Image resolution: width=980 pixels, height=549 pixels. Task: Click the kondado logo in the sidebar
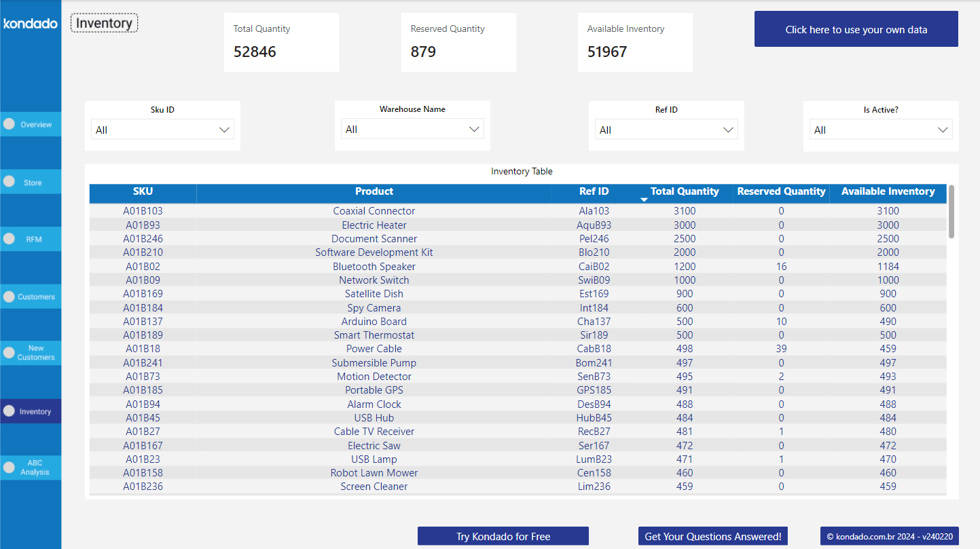tap(30, 23)
